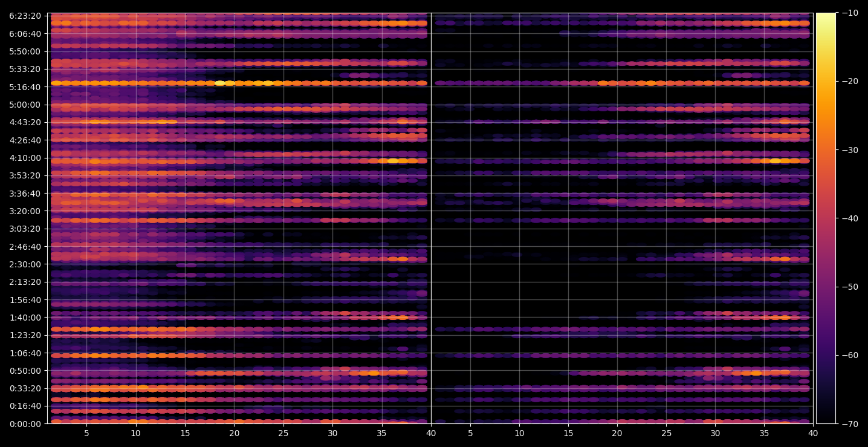
Task: Select the 2:46:40 time label
Action: [25, 246]
